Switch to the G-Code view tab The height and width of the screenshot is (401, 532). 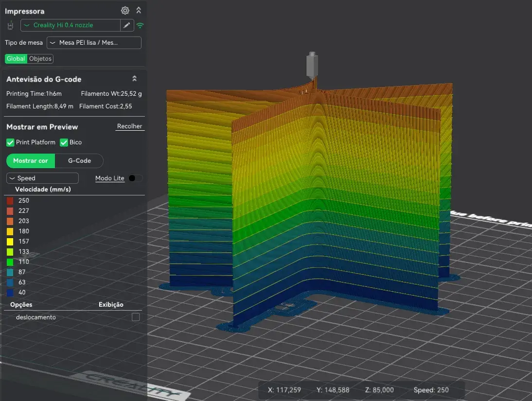click(79, 161)
